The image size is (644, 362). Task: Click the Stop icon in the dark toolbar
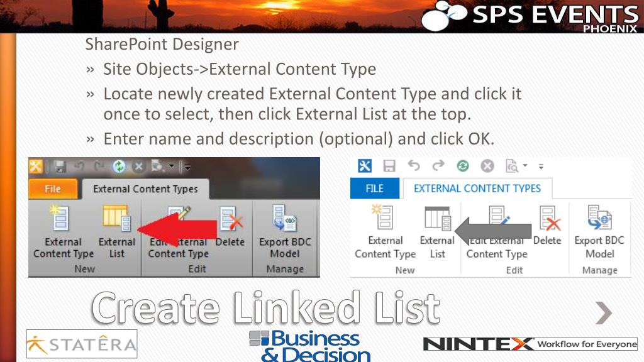point(139,166)
